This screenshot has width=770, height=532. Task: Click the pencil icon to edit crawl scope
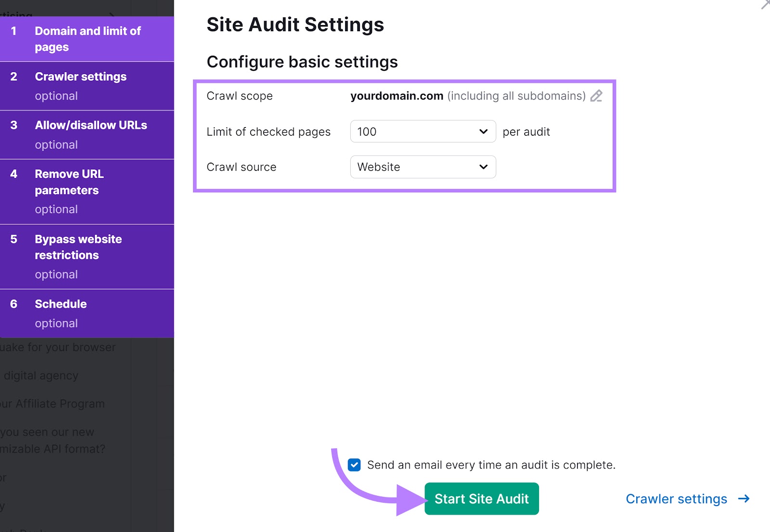pos(597,96)
